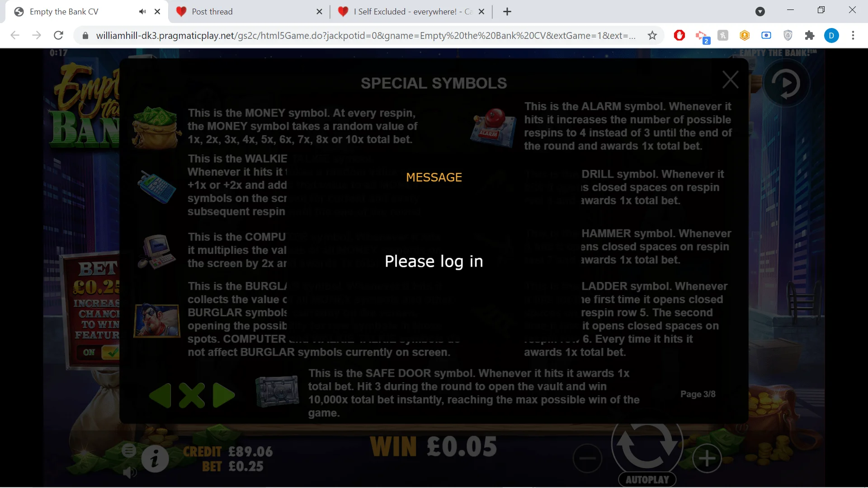Reload the current page
868x488 pixels.
tap(58, 35)
